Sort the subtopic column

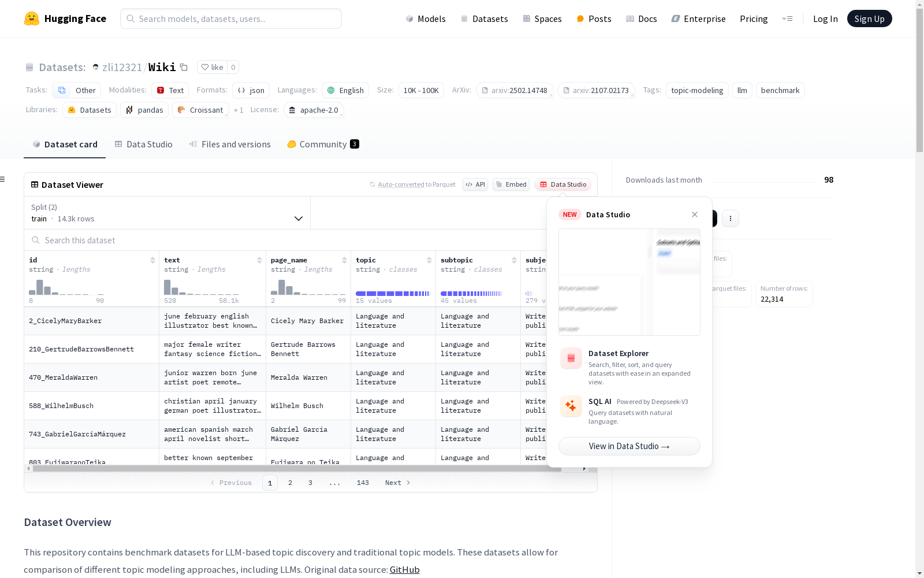point(514,260)
